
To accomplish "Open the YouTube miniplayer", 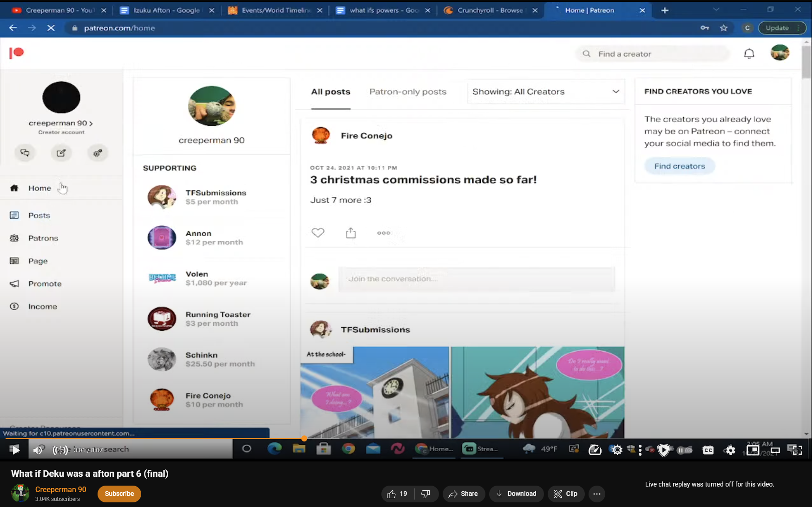I will (753, 450).
